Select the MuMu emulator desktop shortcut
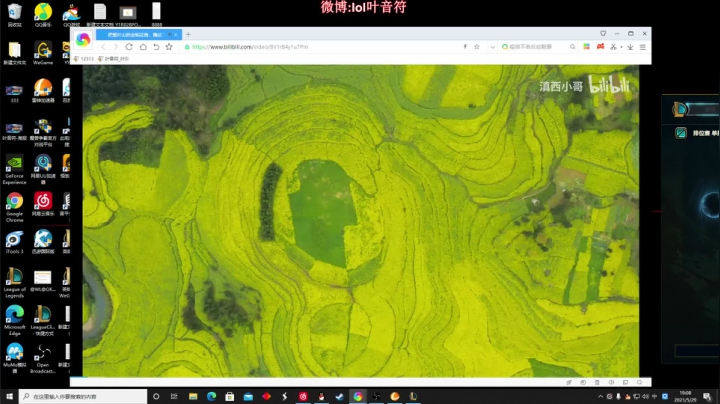This screenshot has width=720, height=404. 15,358
